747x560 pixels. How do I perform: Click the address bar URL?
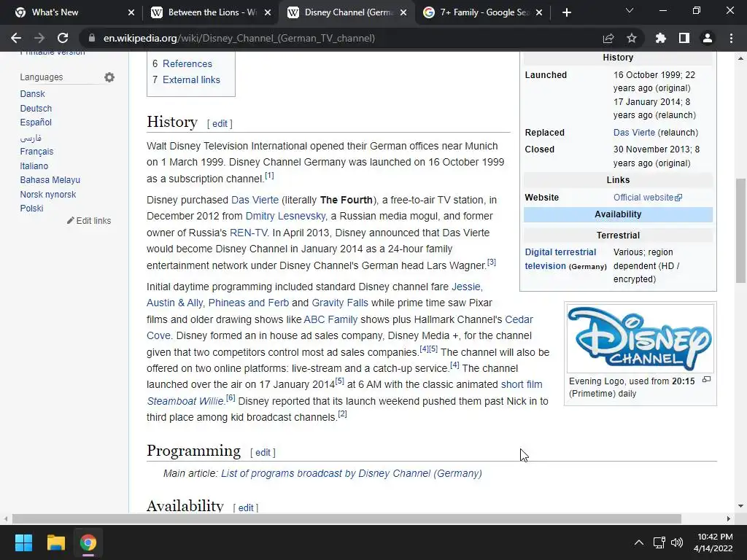239,38
